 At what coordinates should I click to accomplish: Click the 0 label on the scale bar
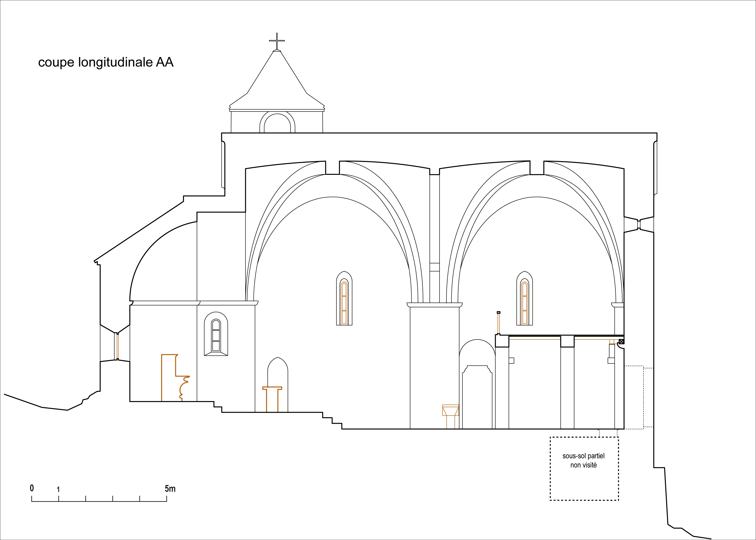click(x=32, y=488)
